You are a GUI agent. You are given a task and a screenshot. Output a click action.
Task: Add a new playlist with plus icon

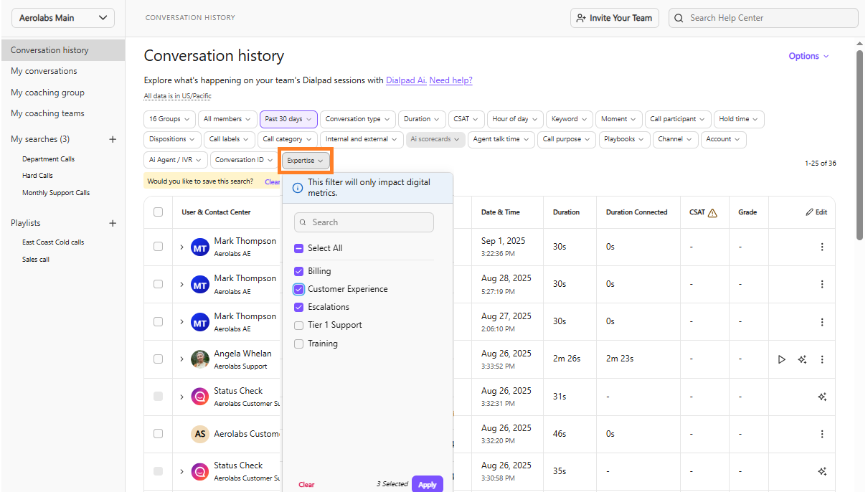pos(113,223)
